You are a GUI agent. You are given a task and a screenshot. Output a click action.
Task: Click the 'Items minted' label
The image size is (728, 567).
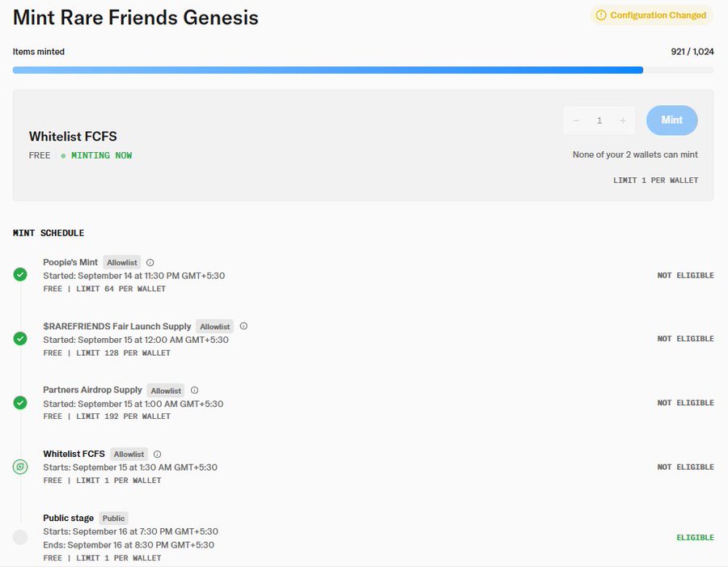click(39, 52)
